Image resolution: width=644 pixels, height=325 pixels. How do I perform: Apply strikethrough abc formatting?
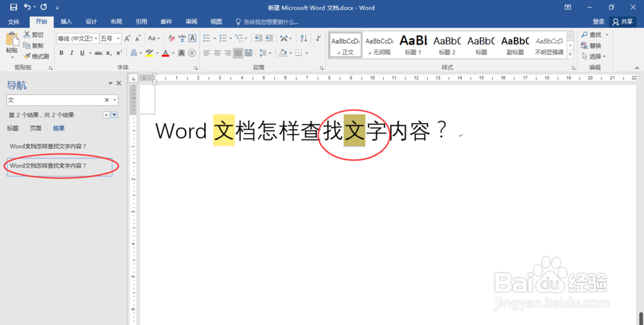point(99,53)
